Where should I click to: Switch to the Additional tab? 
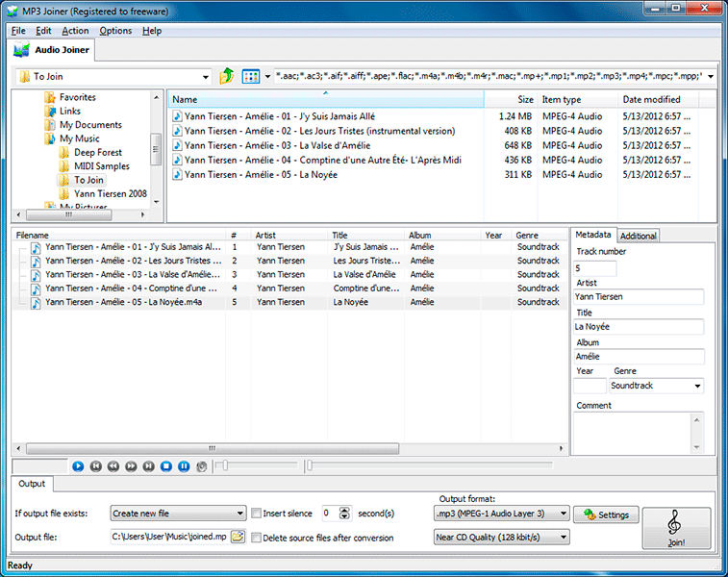(x=639, y=236)
